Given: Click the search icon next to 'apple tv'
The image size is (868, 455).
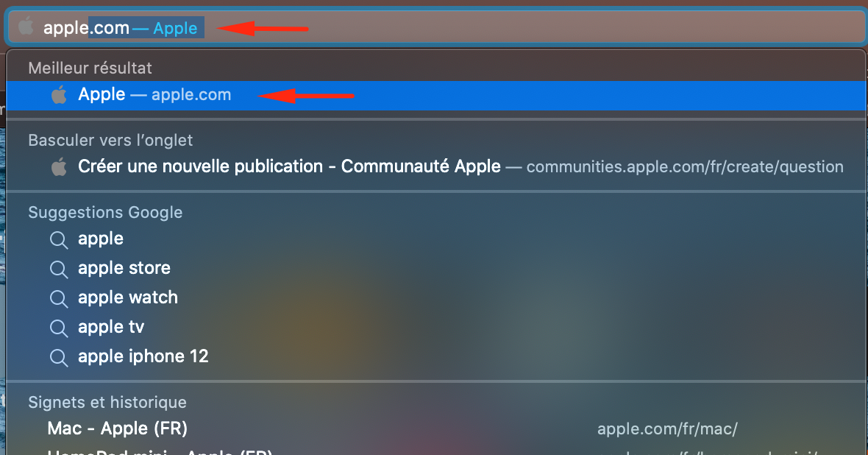Looking at the screenshot, I should [60, 328].
